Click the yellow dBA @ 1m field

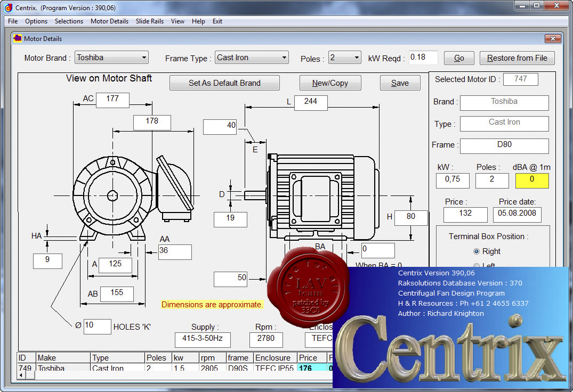pyautogui.click(x=532, y=181)
